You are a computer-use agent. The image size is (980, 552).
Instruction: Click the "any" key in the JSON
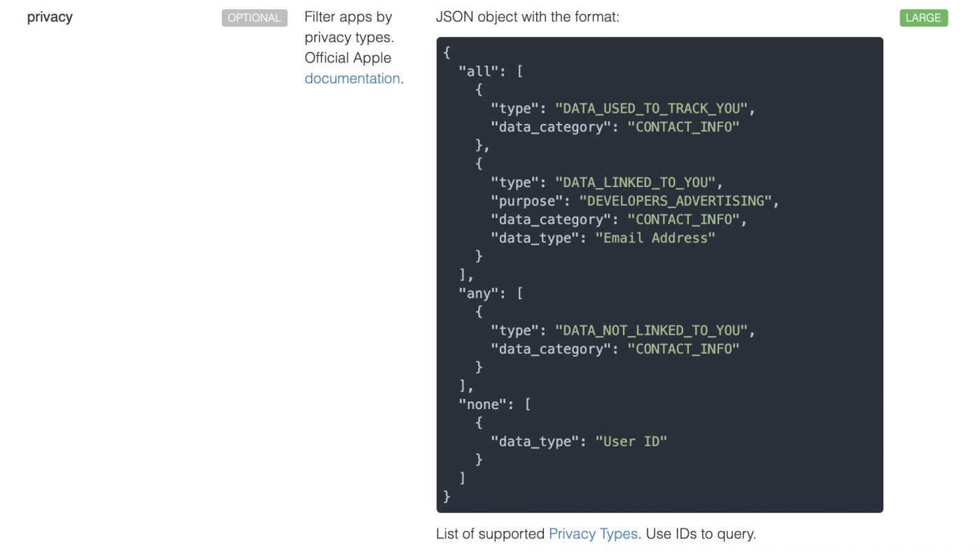pyautogui.click(x=476, y=293)
